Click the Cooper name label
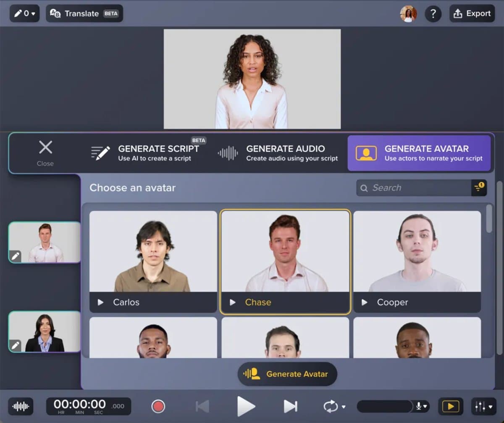 (x=392, y=302)
